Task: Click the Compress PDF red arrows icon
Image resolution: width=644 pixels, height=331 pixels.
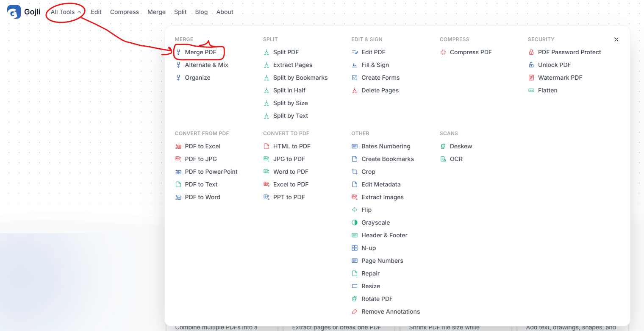Action: click(443, 52)
